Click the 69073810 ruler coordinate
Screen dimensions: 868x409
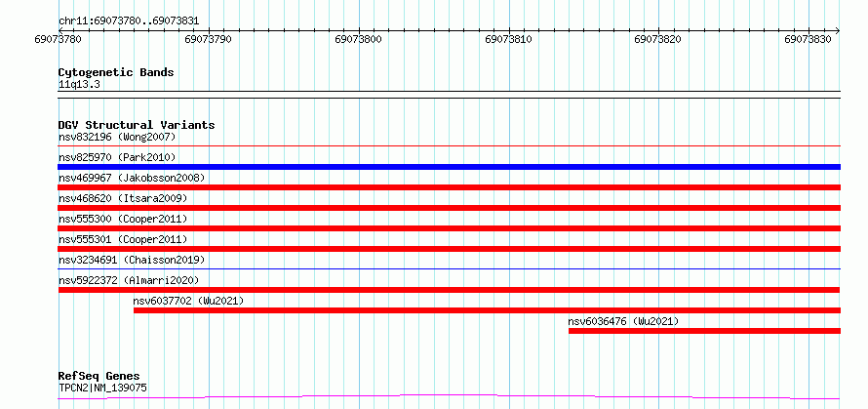coord(508,39)
